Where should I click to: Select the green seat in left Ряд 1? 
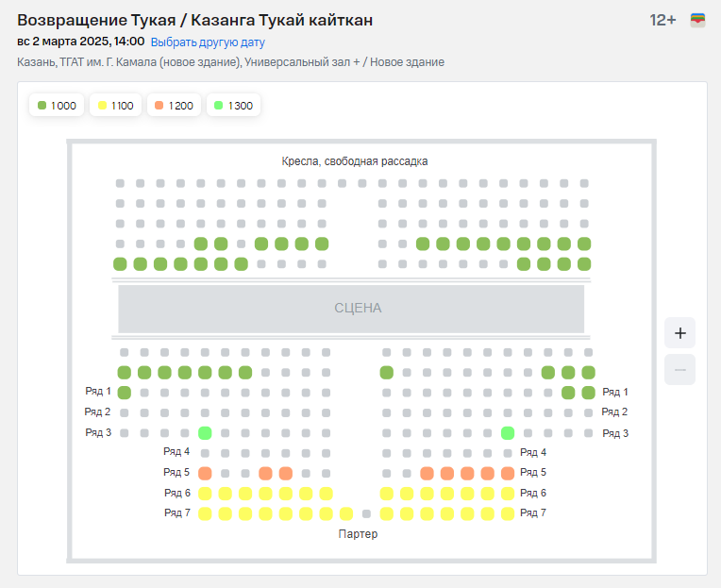pos(124,393)
